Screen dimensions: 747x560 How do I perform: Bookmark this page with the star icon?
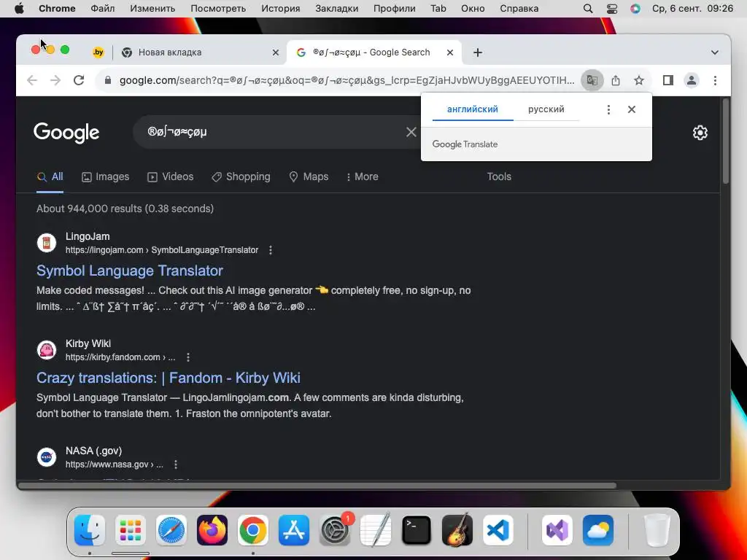pos(639,80)
